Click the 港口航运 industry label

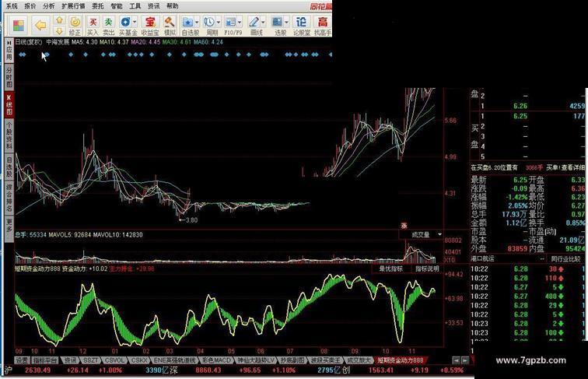[x=483, y=258]
